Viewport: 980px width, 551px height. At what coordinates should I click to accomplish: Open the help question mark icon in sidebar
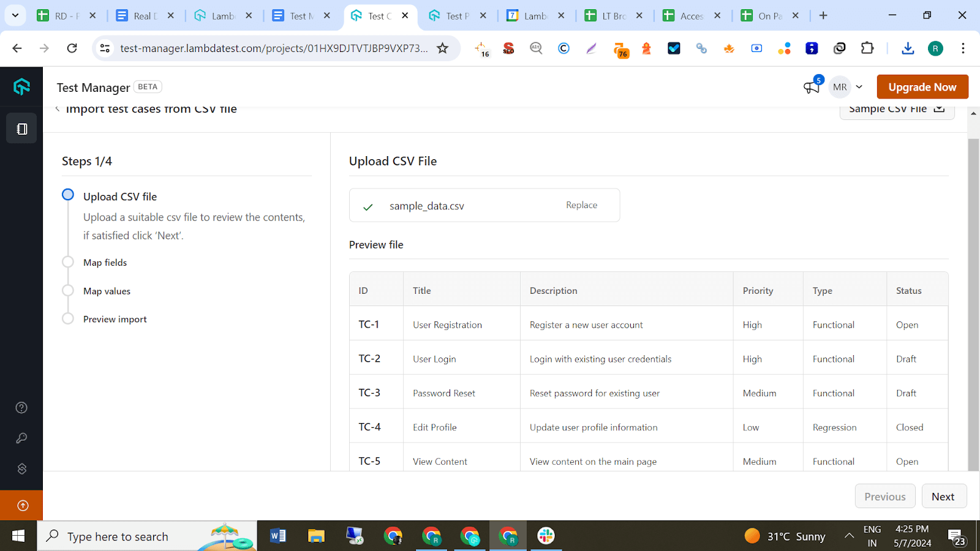click(x=21, y=408)
